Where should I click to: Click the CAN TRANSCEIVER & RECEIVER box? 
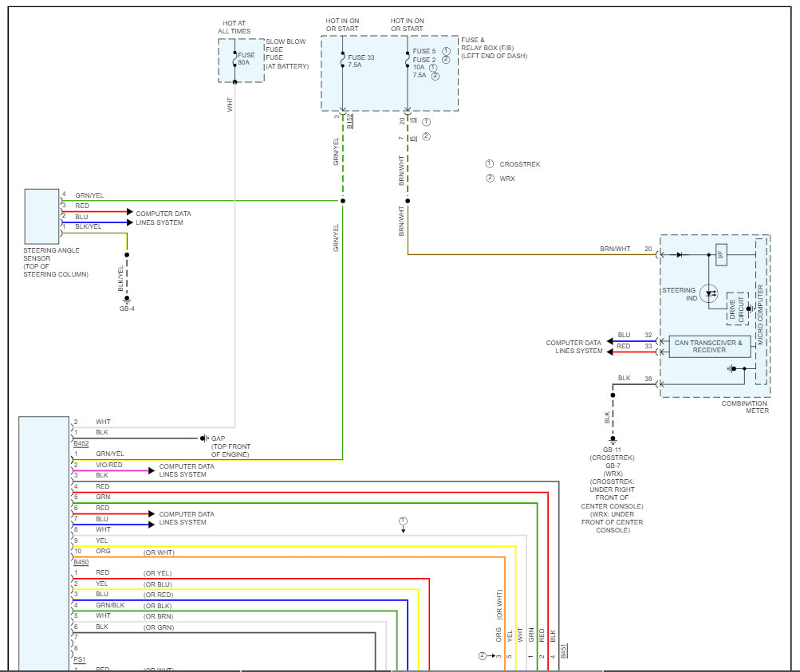click(x=709, y=346)
